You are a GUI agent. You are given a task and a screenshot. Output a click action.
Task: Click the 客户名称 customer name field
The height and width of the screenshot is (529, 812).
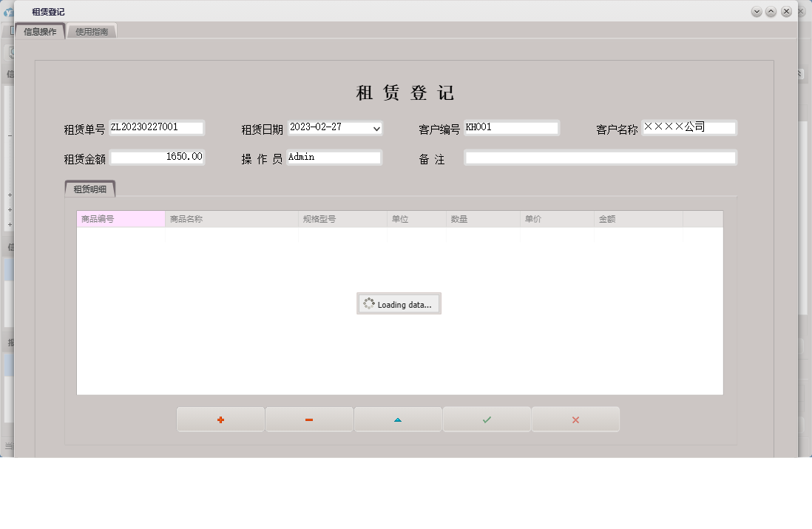click(689, 127)
